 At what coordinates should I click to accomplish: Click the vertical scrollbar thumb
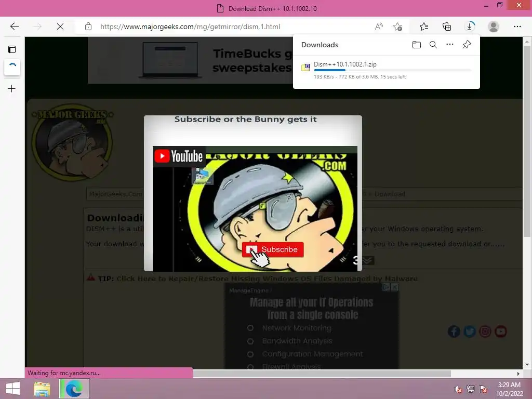pyautogui.click(x=527, y=141)
